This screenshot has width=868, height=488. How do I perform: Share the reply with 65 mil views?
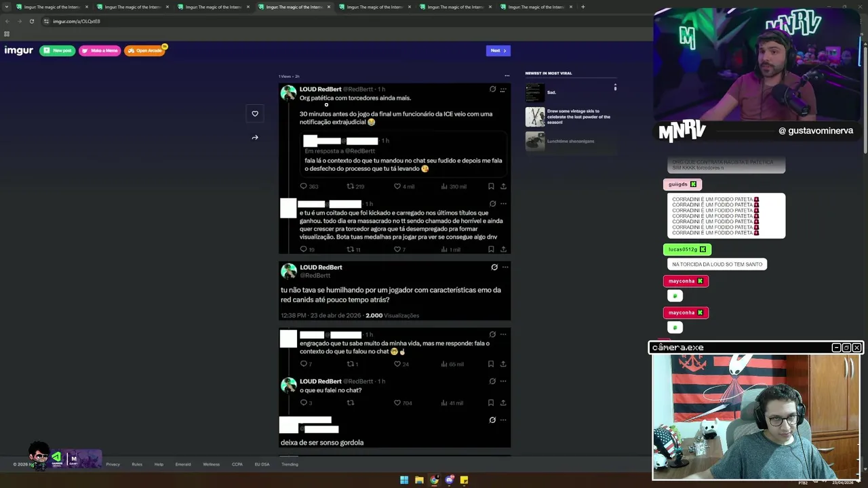coord(503,364)
